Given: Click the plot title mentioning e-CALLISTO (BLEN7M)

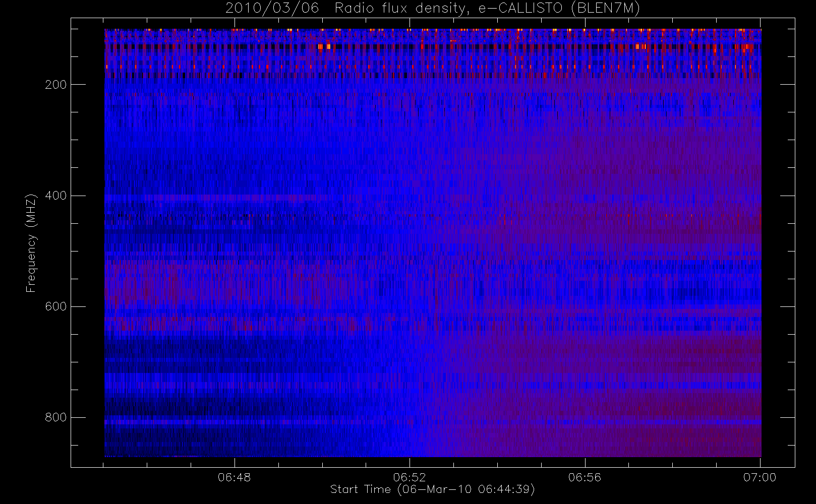Looking at the screenshot, I should [433, 9].
